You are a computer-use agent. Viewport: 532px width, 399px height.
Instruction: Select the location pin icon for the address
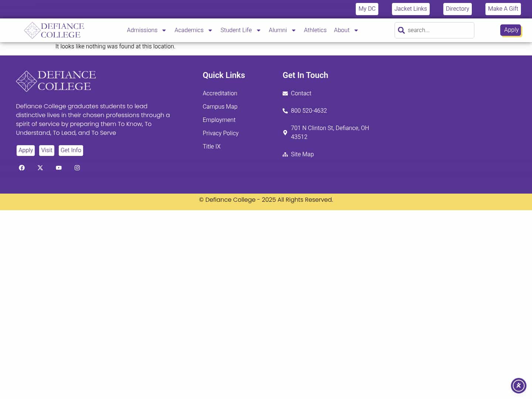(285, 132)
